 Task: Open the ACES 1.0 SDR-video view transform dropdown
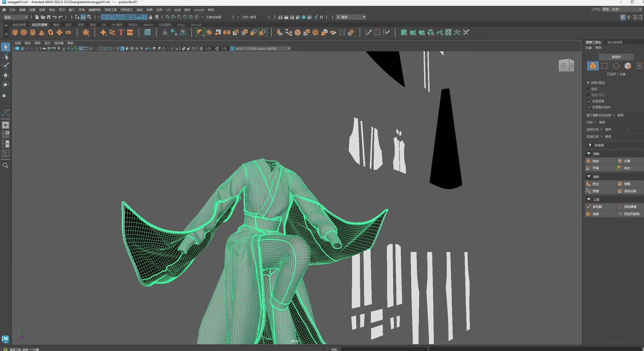(x=289, y=49)
